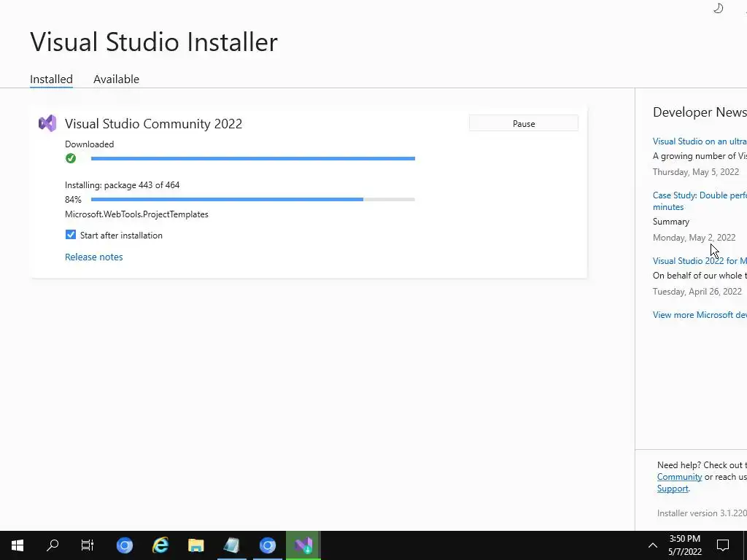Click the 'Thursday, May 5, 2022' date

coord(696,172)
